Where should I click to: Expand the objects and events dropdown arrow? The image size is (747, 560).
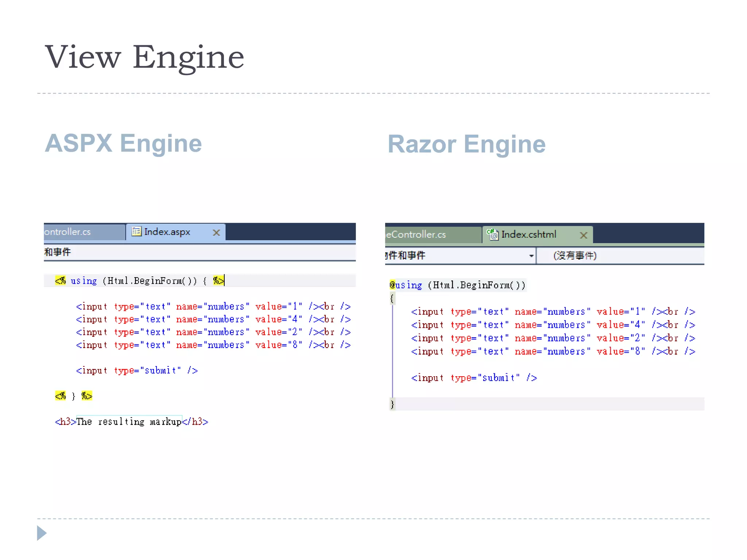(531, 256)
